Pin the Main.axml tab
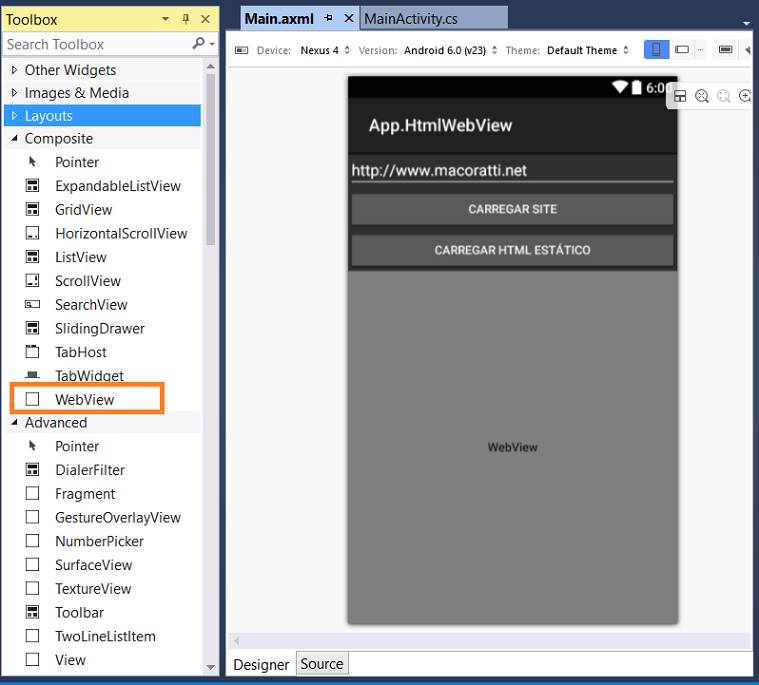The height and width of the screenshot is (685, 759). (329, 18)
